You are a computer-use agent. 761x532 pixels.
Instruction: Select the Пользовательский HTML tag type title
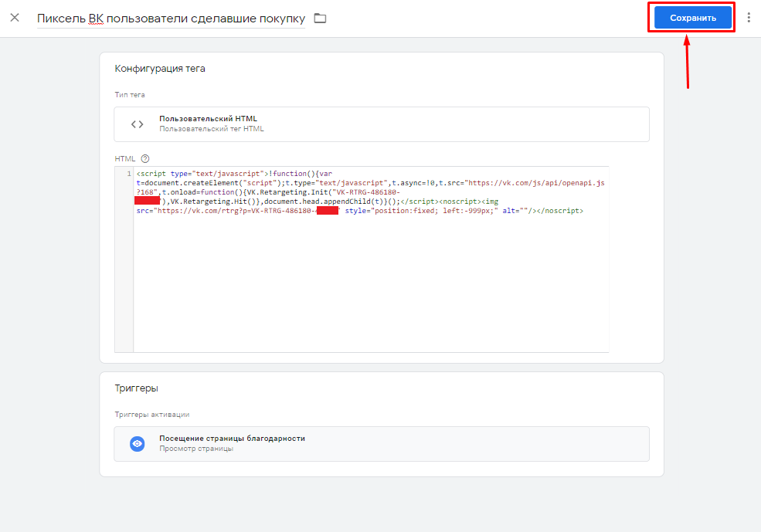pos(208,119)
